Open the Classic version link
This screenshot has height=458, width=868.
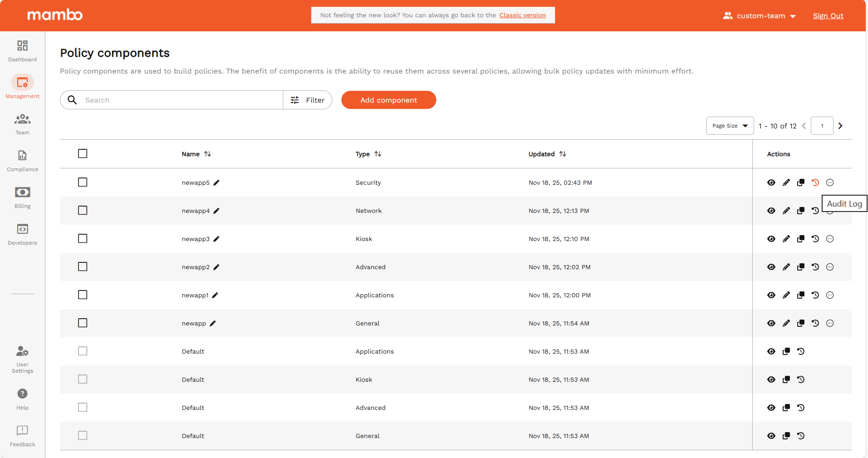(523, 15)
